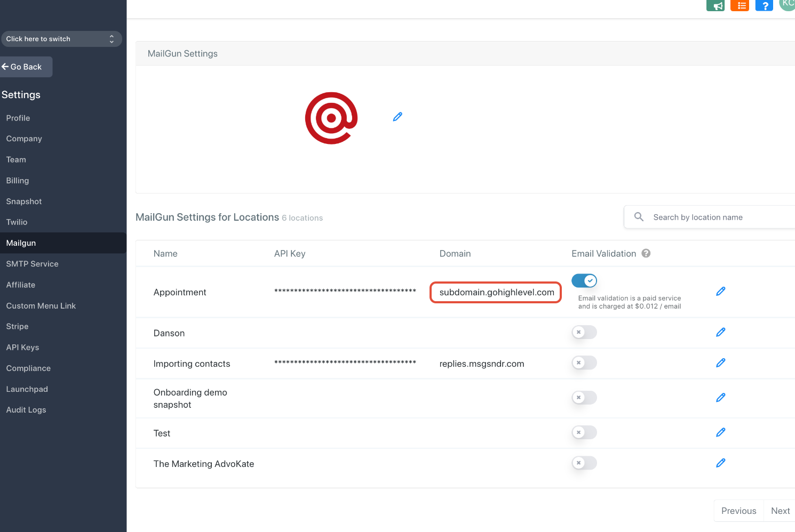Edit The Marketing AdvoKate Mailgun settings

(720, 463)
